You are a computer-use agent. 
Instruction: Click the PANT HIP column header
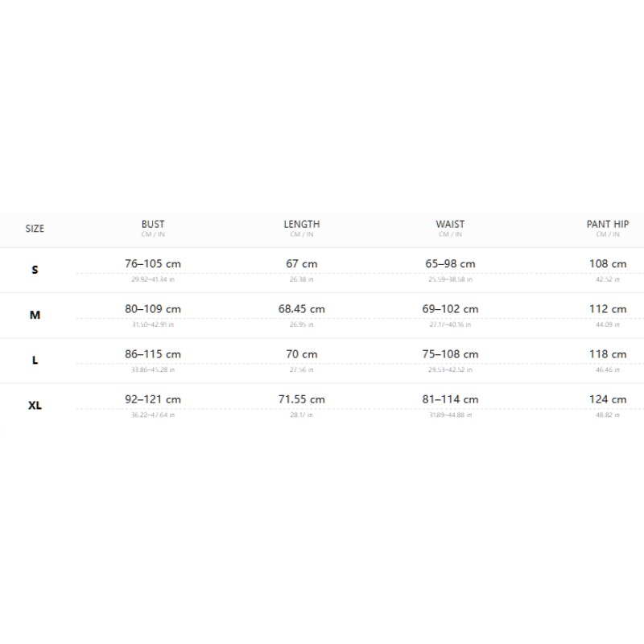(x=608, y=225)
